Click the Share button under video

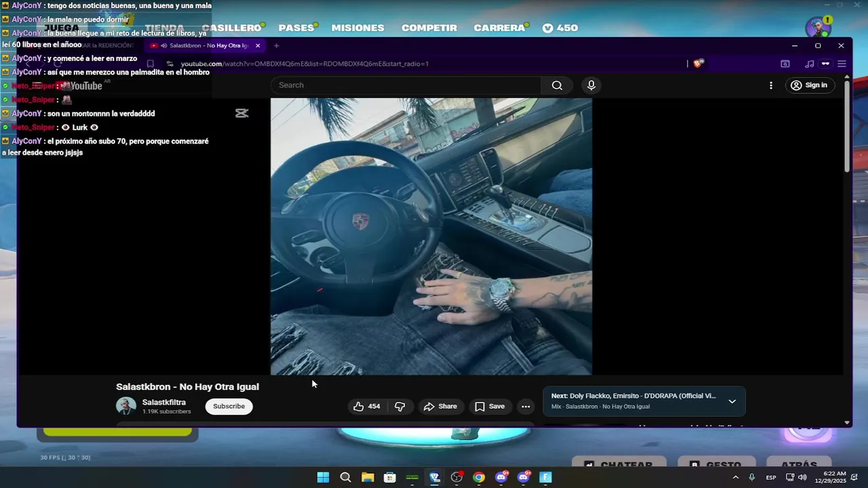point(440,407)
